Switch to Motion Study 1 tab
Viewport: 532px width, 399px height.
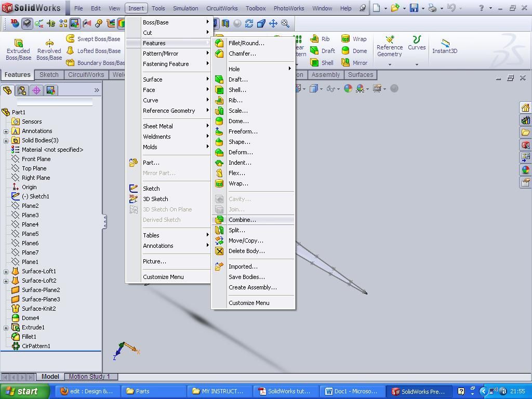(89, 377)
